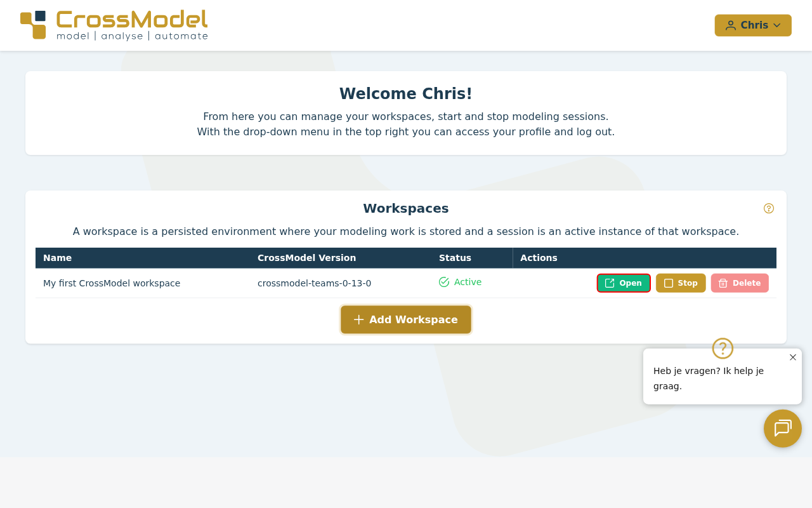Click the CrossModel square logo icon
Image resolution: width=812 pixels, height=508 pixels.
33,25
